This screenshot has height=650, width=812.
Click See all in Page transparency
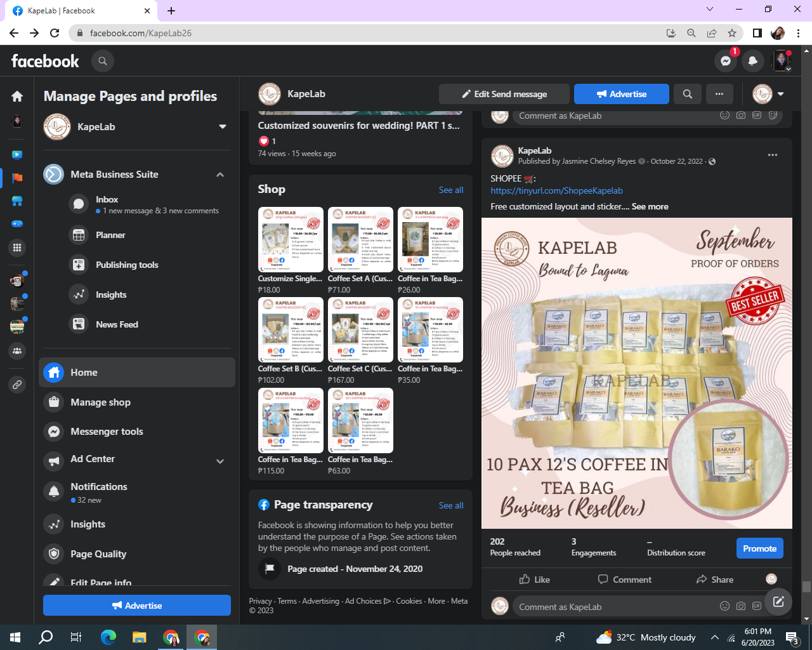point(451,505)
